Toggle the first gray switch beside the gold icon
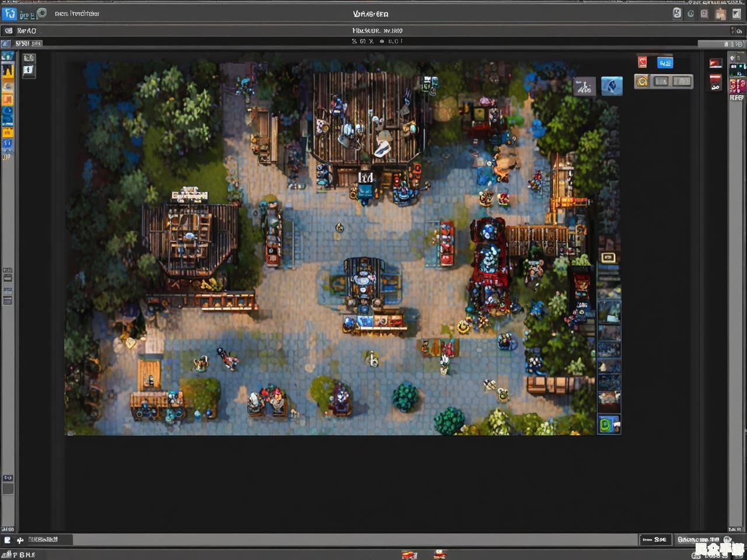The height and width of the screenshot is (560, 747). tap(661, 82)
